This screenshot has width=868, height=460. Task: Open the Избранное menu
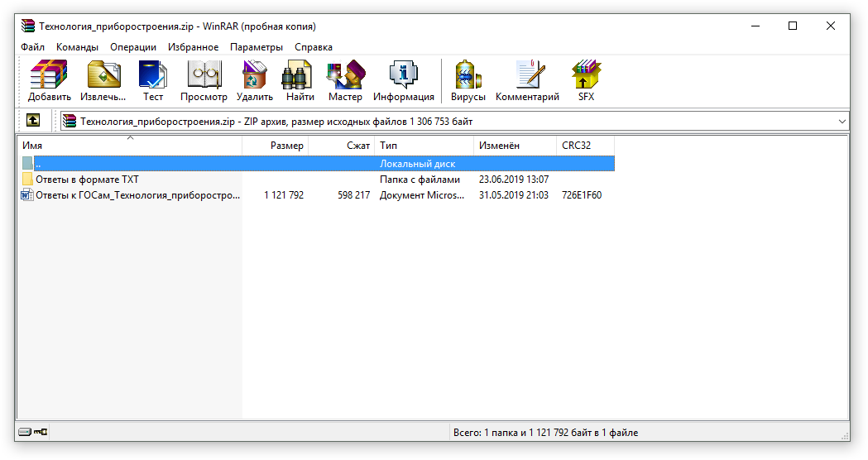click(193, 47)
